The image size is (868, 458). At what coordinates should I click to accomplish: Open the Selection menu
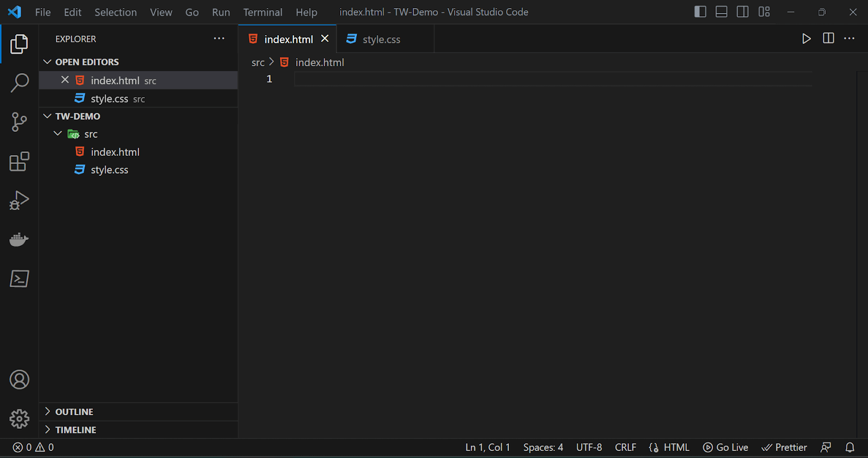[116, 12]
